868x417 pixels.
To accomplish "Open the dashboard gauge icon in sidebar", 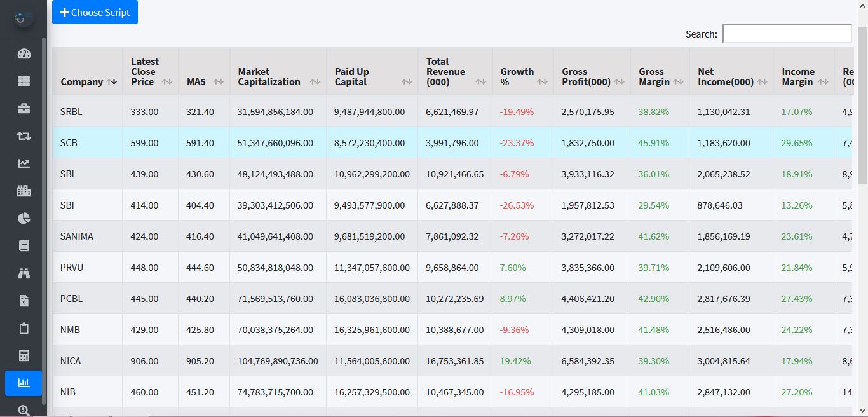I will 24,53.
